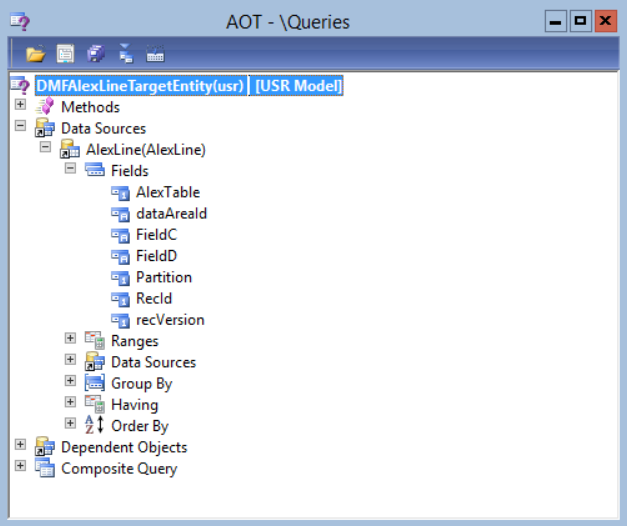Select DMFAlexLineTargetEntity(usr) query name
The height and width of the screenshot is (526, 627).
140,86
